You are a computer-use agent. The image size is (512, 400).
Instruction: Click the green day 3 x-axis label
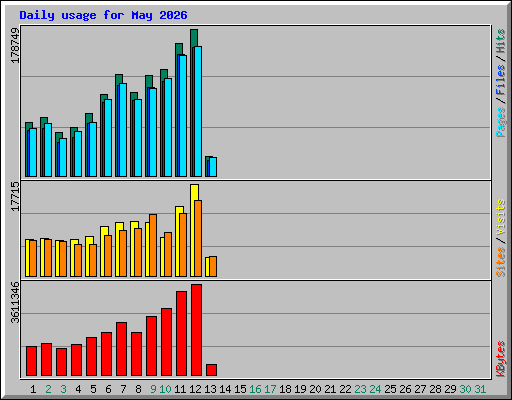click(63, 389)
